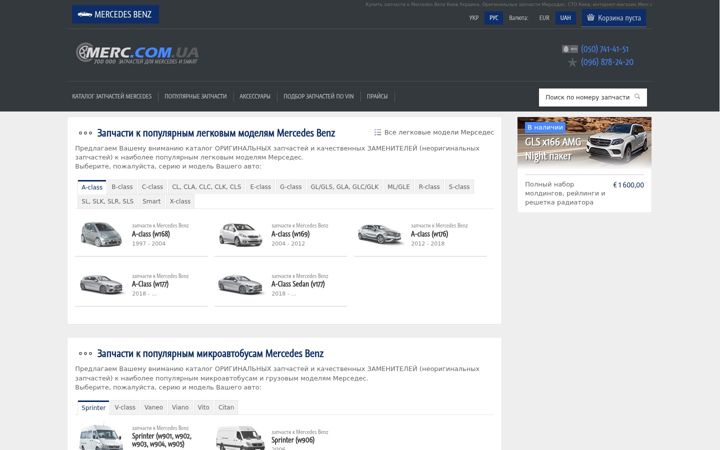Click A-class (w168) car thumbnail
720x450 pixels.
coord(101,234)
